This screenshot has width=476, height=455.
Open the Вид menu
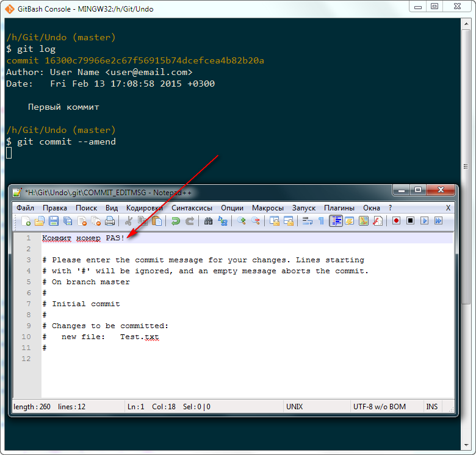pyautogui.click(x=112, y=208)
